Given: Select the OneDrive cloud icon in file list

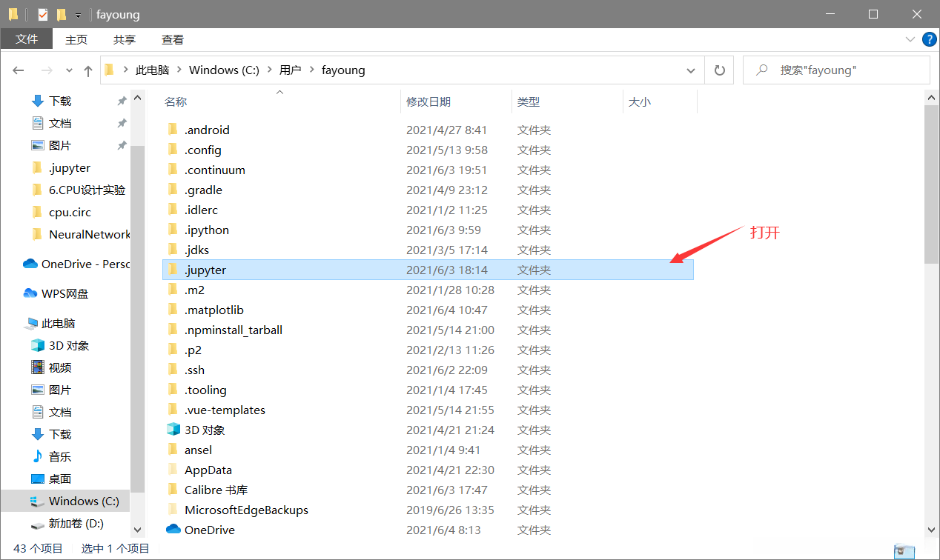Looking at the screenshot, I should pos(173,530).
